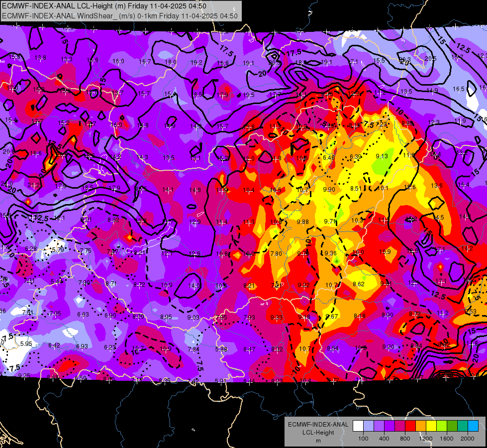Click the 'm' unit label in the legend
Viewport: 487px width, 448px height.
318,441
